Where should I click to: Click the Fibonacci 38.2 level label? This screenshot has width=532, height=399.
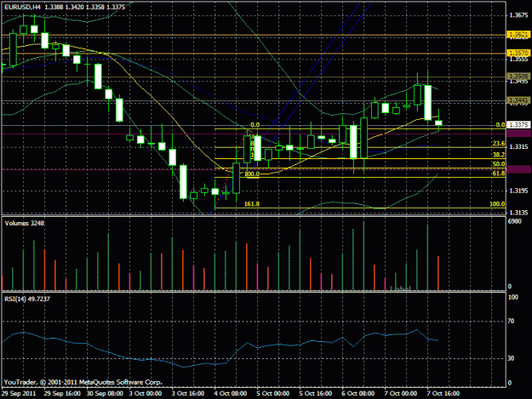[x=499, y=155]
